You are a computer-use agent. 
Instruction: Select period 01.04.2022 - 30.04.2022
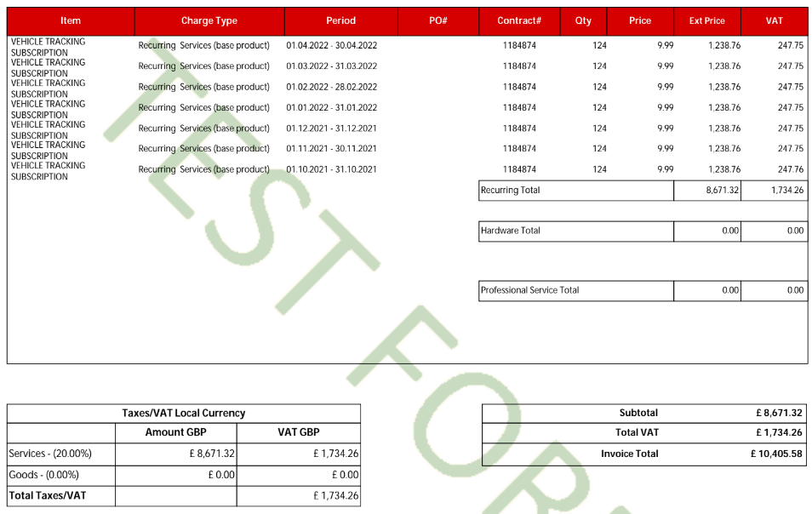pyautogui.click(x=331, y=46)
